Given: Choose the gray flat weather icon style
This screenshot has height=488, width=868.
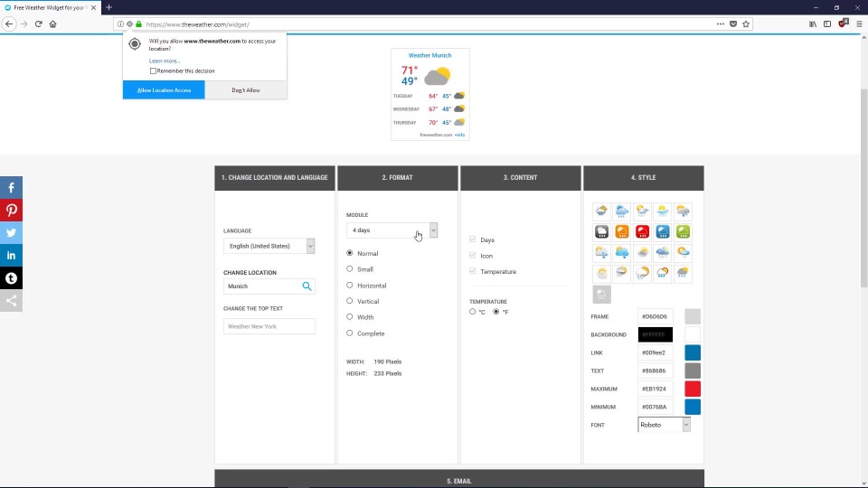Looking at the screenshot, I should click(x=602, y=295).
